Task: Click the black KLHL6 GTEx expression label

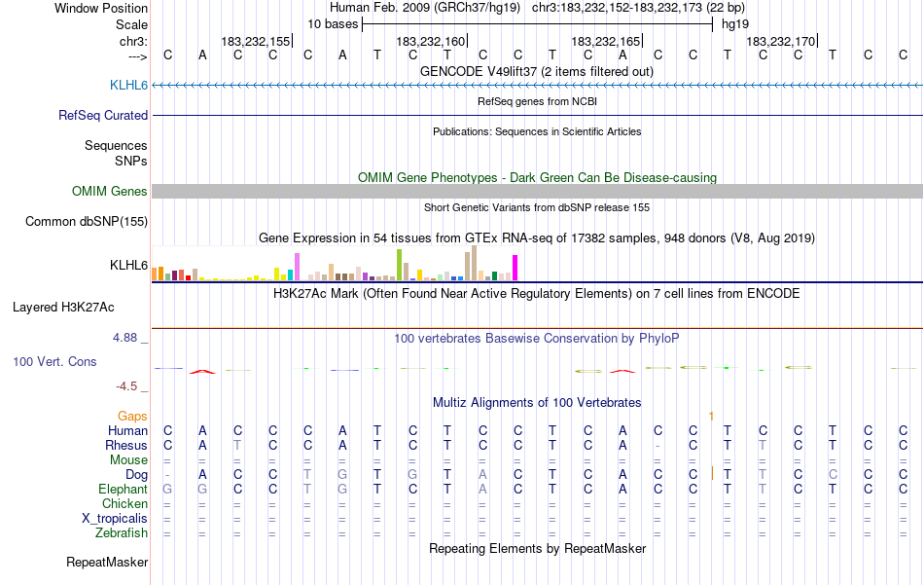Action: [x=128, y=266]
